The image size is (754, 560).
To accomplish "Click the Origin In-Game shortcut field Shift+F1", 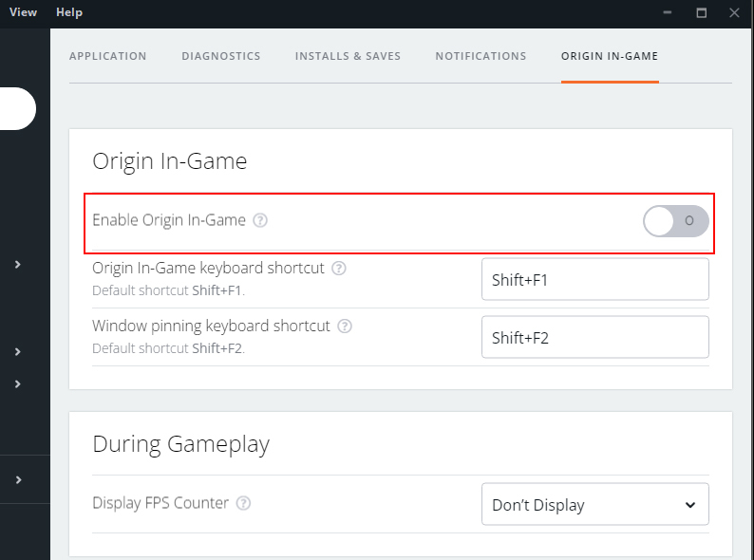I will [x=594, y=280].
